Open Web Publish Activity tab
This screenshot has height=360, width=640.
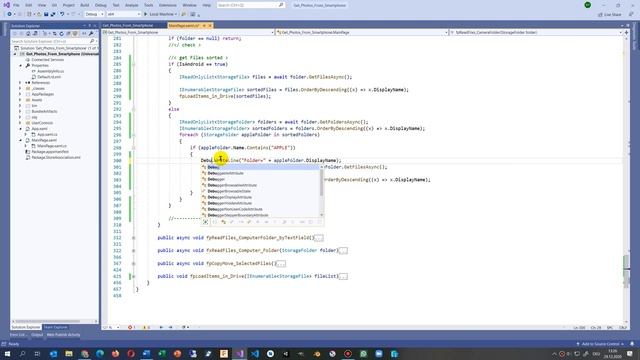click(63, 335)
